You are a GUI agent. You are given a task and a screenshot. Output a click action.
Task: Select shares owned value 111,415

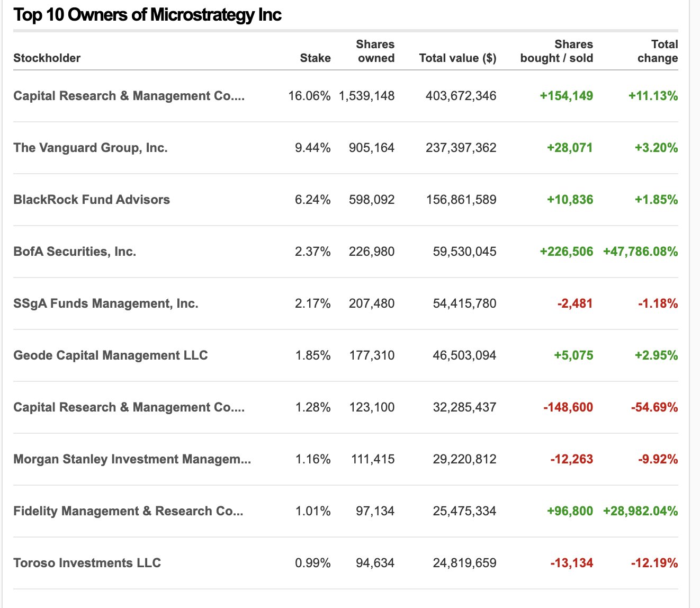pyautogui.click(x=373, y=459)
